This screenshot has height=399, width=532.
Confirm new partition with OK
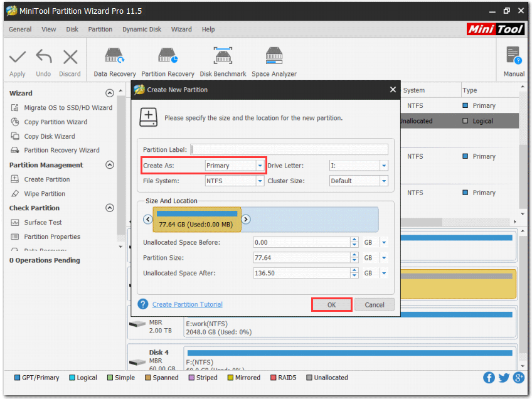pos(331,304)
